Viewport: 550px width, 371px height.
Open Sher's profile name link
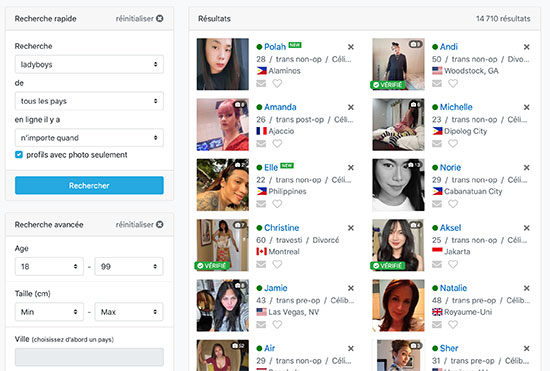(449, 349)
